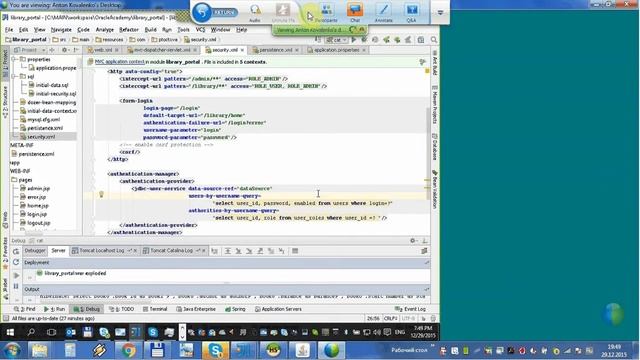Click the yellow intention lightbulb in the gutter
640x360 pixels.
tap(101, 195)
